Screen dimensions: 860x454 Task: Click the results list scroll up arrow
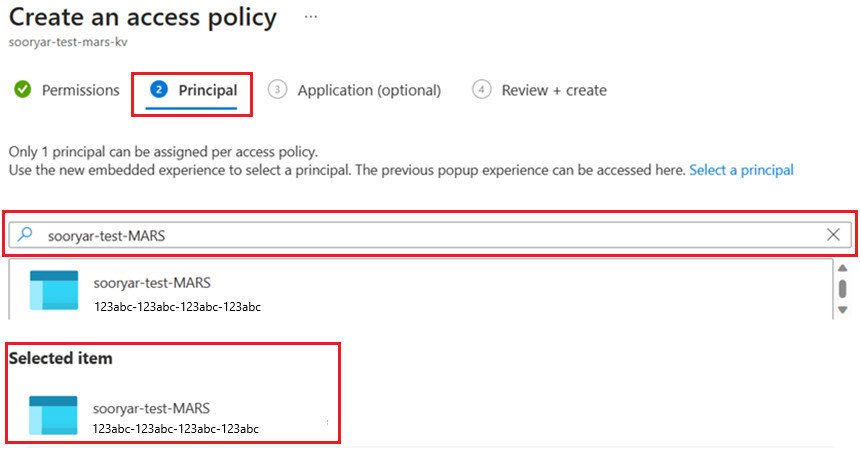(x=842, y=268)
